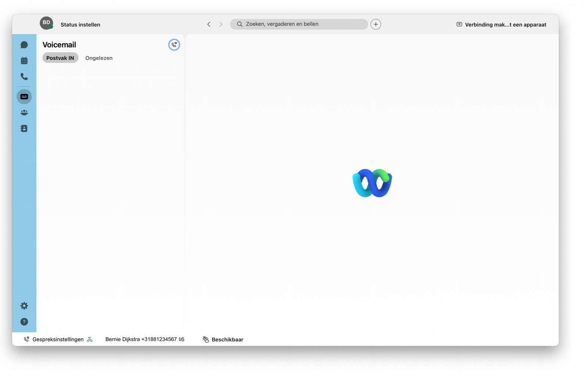Go back with the left arrow
This screenshot has width=588, height=374.
(x=209, y=24)
